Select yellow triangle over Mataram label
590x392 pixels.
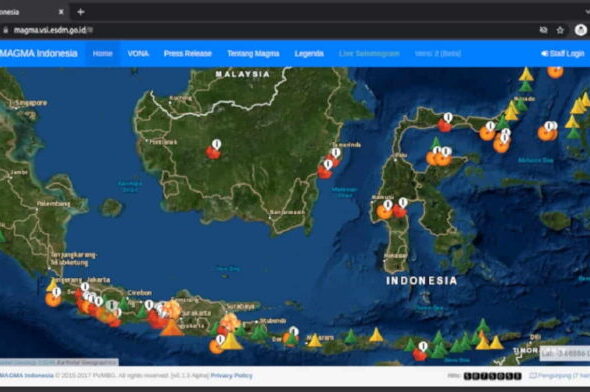(x=315, y=340)
